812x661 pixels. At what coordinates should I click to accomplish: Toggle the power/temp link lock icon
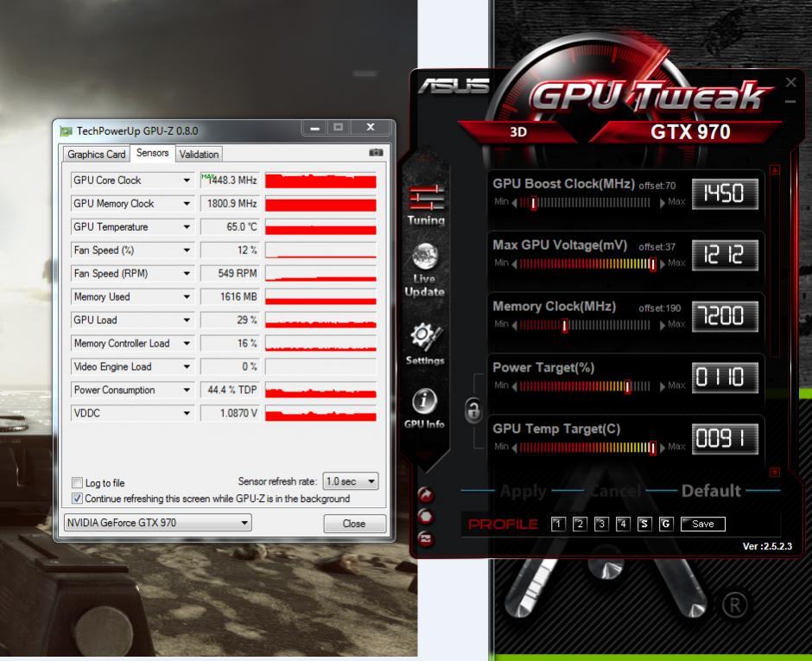473,410
